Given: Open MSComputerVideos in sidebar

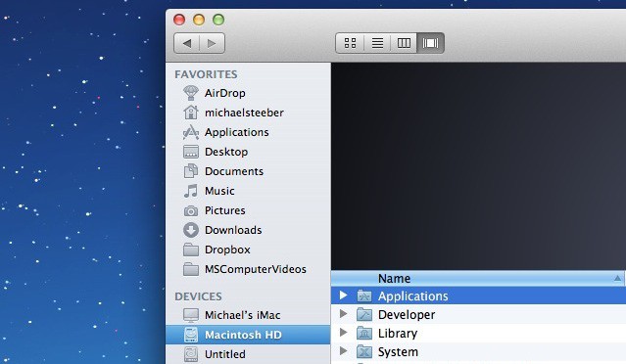Looking at the screenshot, I should [x=256, y=269].
